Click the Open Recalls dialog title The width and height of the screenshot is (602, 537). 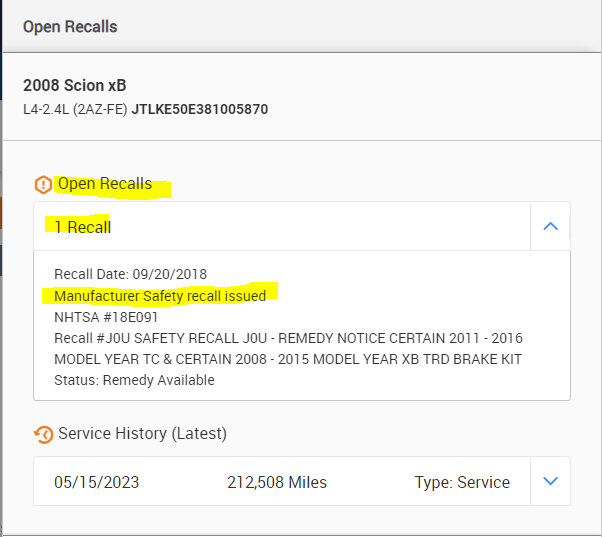[x=70, y=27]
